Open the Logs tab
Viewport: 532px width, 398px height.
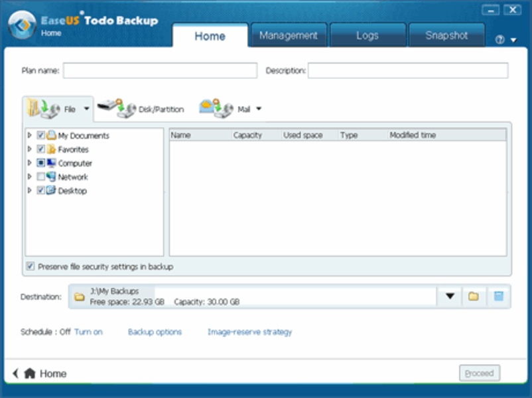click(x=367, y=36)
